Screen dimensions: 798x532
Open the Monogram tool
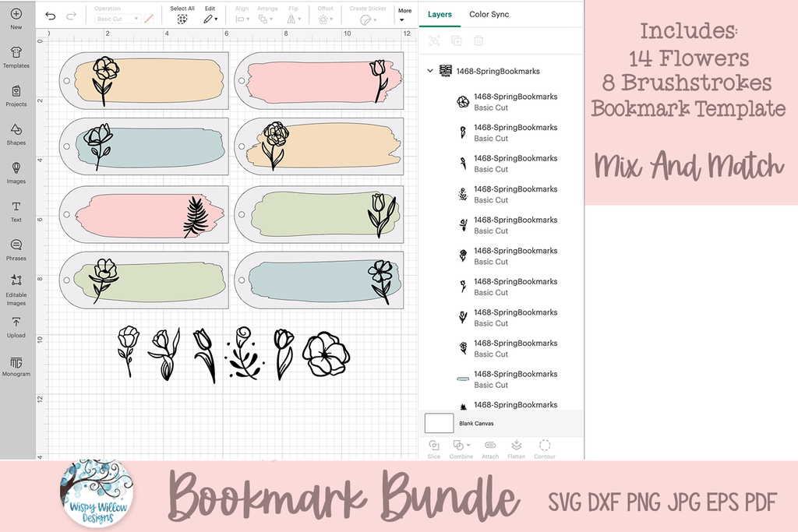16,365
